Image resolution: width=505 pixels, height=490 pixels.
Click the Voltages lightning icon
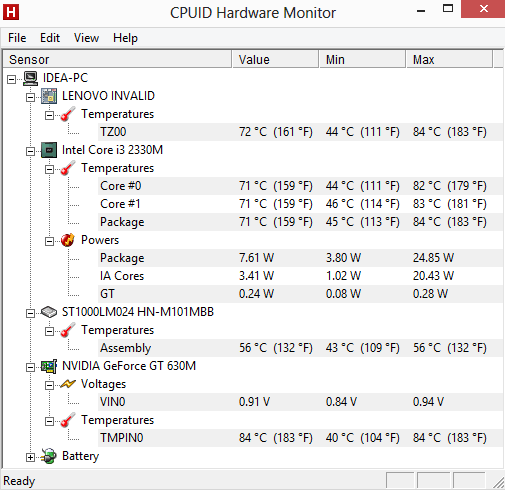coord(68,384)
